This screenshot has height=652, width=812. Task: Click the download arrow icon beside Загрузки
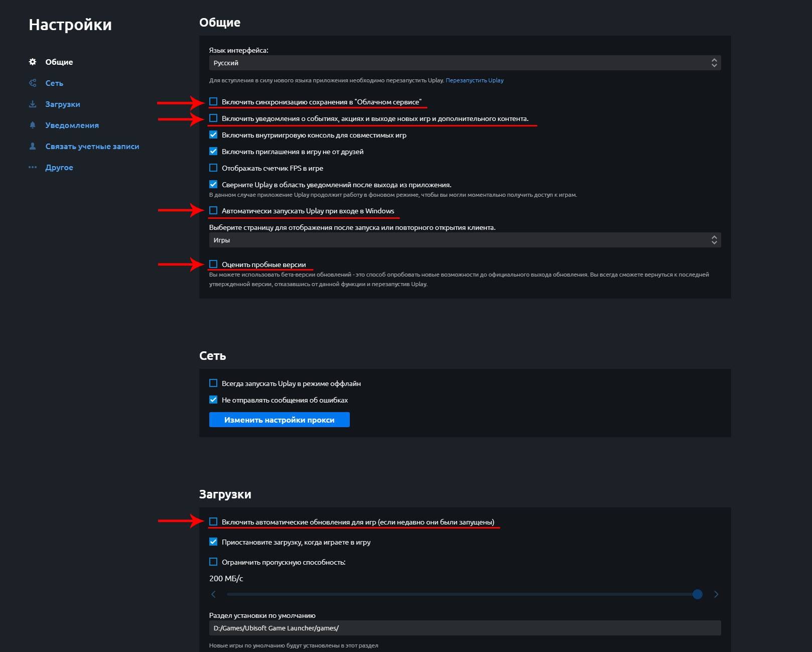pyautogui.click(x=33, y=104)
